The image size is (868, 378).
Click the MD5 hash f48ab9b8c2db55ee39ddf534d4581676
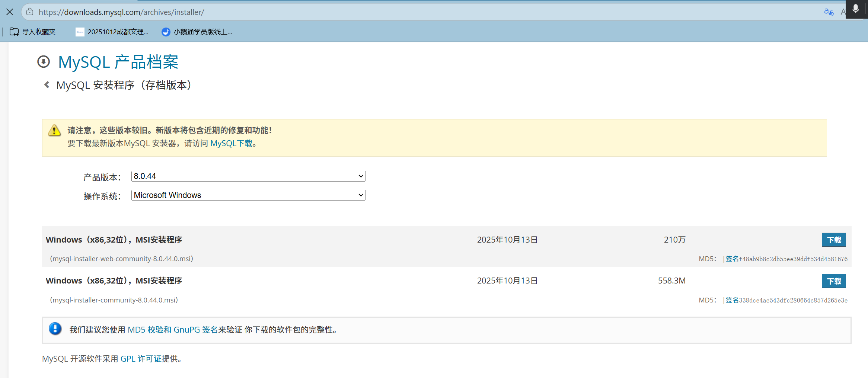click(x=793, y=259)
